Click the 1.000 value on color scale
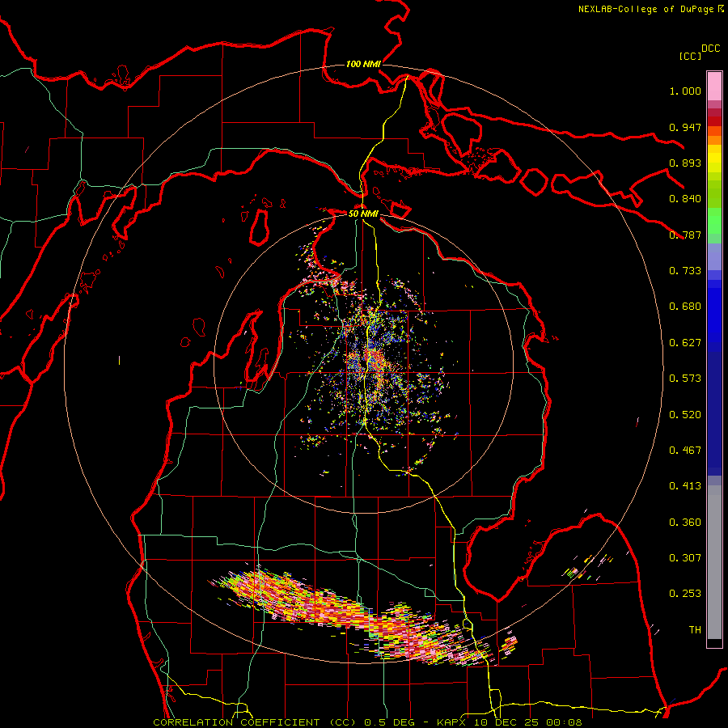 point(685,91)
